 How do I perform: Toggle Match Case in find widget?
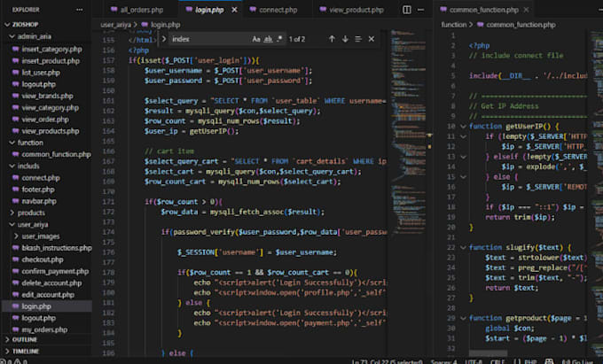click(x=256, y=39)
